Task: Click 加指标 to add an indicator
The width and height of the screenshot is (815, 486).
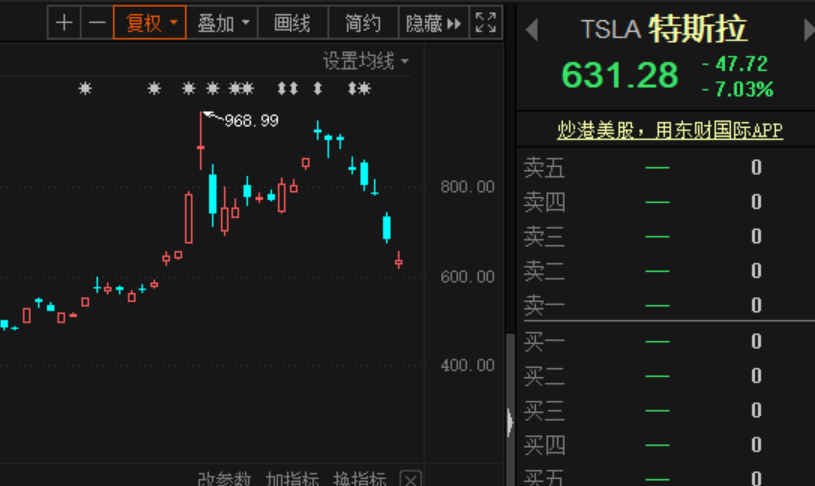Action: pyautogui.click(x=292, y=479)
